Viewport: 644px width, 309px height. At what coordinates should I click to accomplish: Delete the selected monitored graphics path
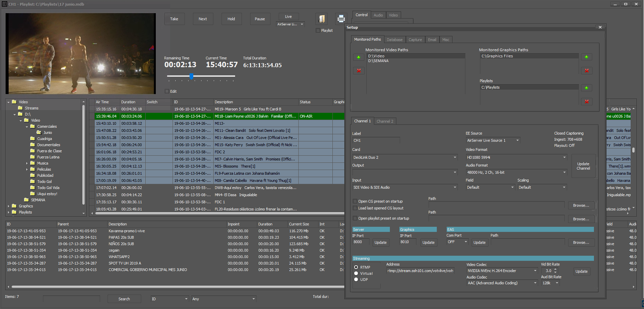pyautogui.click(x=586, y=71)
